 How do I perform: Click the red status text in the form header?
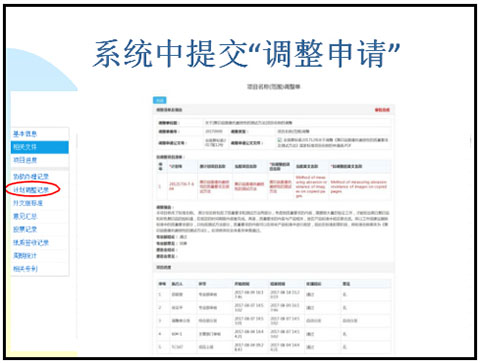coord(382,110)
